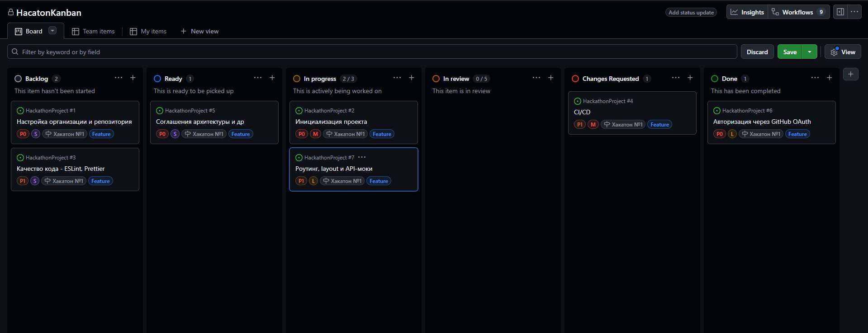
Task: Open the Changes Requested column menu
Action: pos(675,78)
